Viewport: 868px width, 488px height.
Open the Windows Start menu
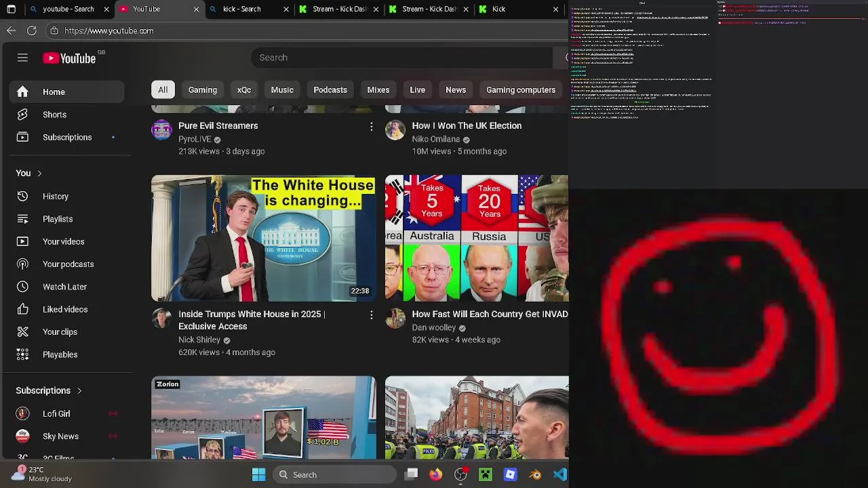[258, 474]
